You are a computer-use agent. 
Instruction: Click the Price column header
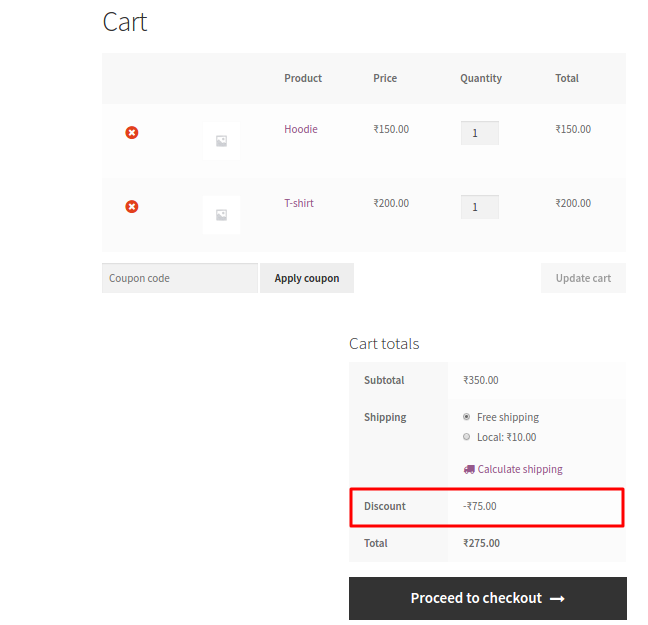pos(385,78)
